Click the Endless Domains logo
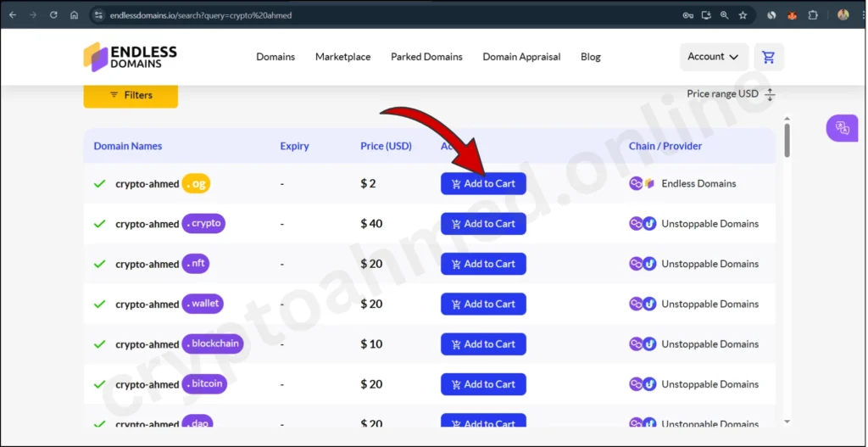This screenshot has height=447, width=868. [x=131, y=57]
